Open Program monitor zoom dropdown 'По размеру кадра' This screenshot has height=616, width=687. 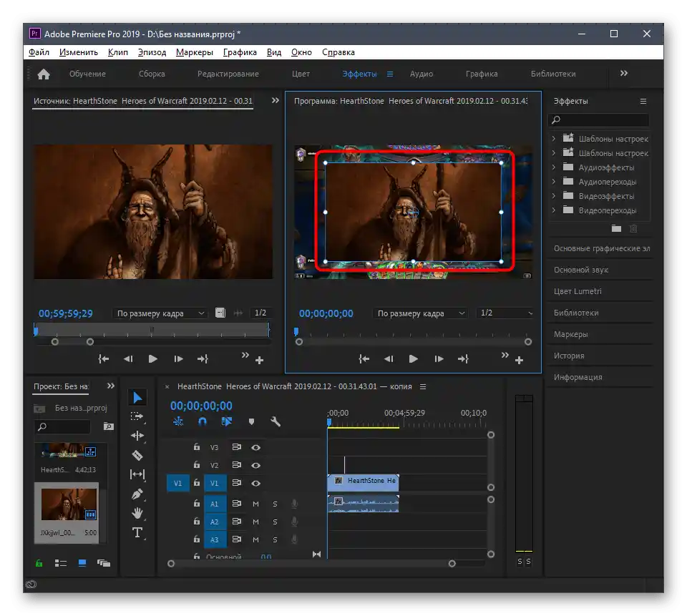click(421, 313)
